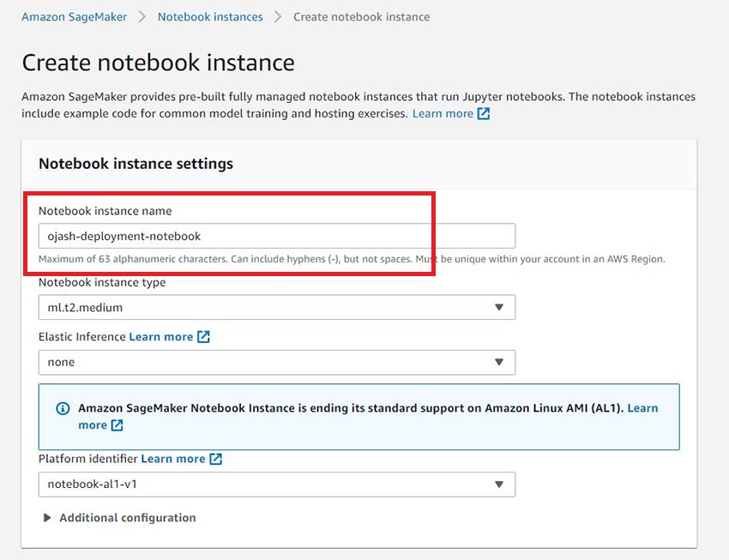Image resolution: width=729 pixels, height=560 pixels.
Task: Open Platform identifier Learn more link
Action: tap(173, 459)
